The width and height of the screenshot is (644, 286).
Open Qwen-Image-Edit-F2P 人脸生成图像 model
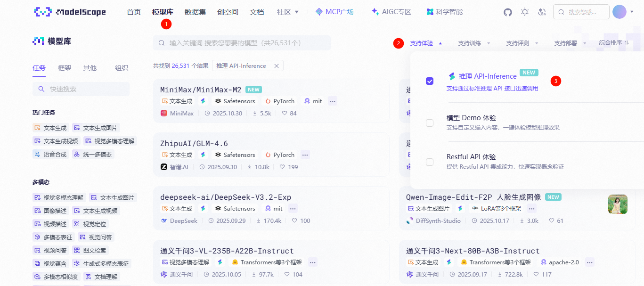tap(473, 197)
